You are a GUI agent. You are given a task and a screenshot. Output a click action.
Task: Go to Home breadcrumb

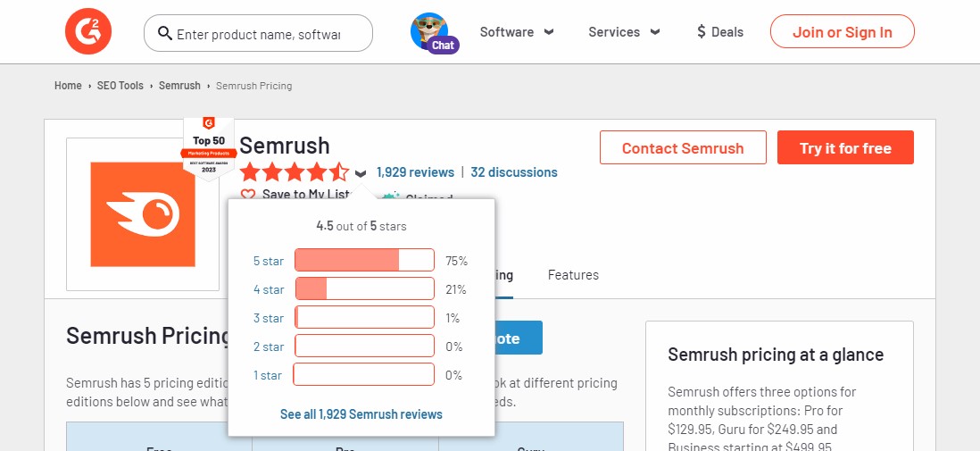[68, 86]
